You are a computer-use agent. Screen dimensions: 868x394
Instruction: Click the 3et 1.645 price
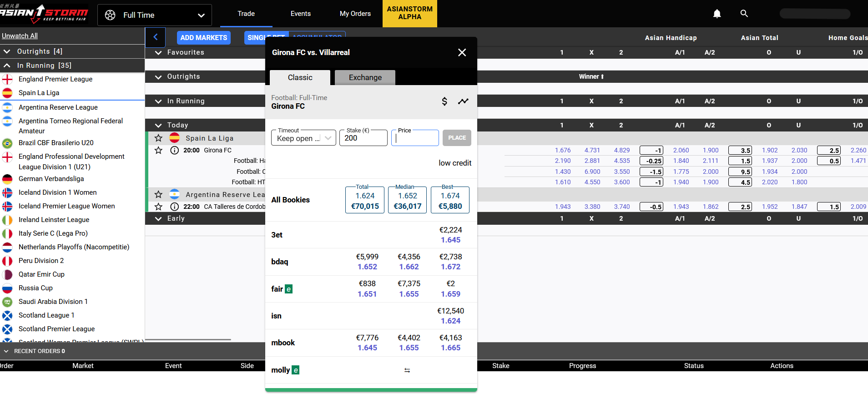tap(451, 240)
